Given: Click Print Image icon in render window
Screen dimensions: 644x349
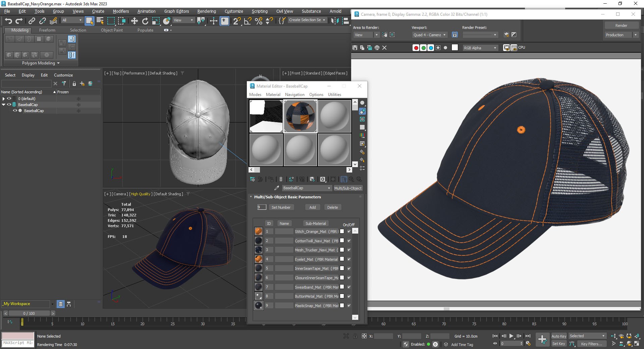Looking at the screenshot, I should pyautogui.click(x=377, y=48).
